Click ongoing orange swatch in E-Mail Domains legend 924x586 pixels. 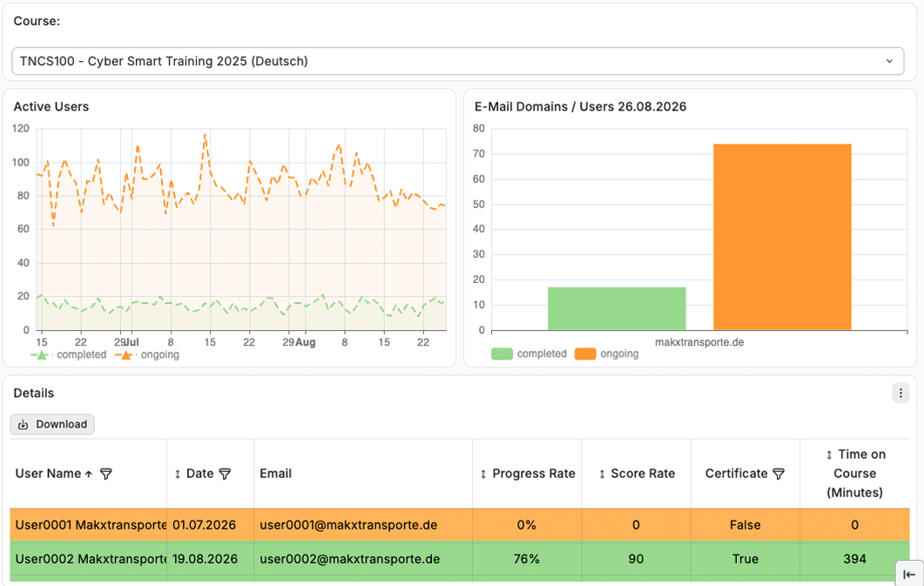point(585,354)
